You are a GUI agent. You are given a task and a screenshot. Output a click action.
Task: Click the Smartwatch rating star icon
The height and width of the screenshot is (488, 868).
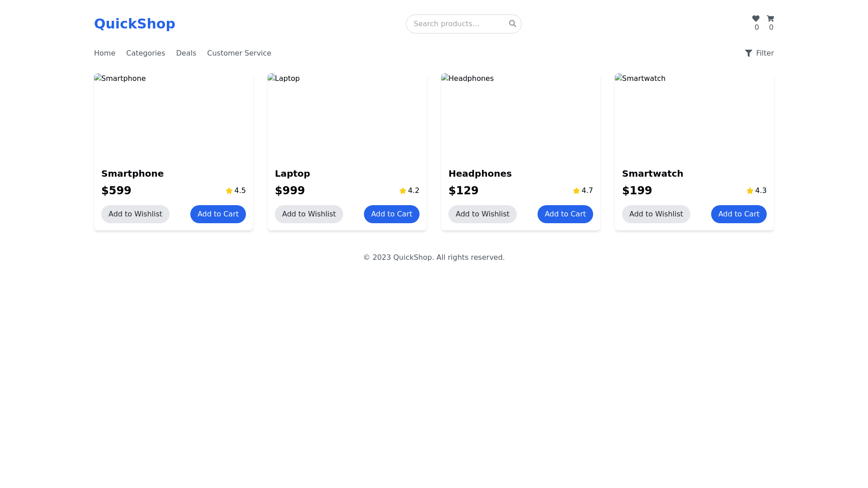(x=750, y=191)
